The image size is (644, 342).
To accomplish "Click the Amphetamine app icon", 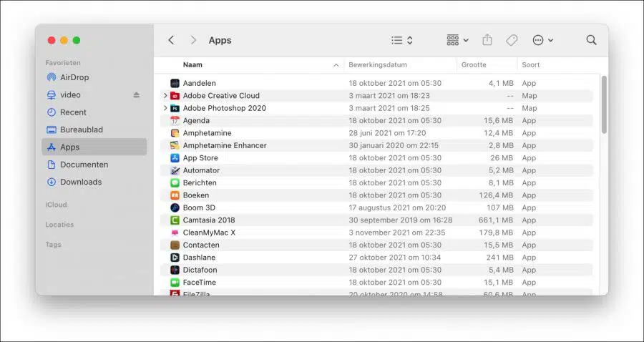I will (175, 133).
